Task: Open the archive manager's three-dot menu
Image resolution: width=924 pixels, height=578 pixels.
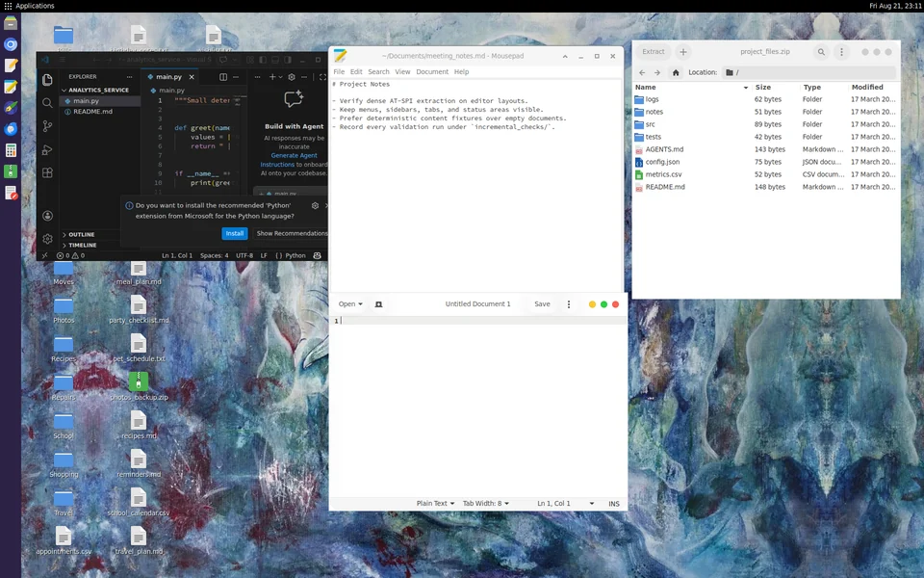Action: click(841, 52)
